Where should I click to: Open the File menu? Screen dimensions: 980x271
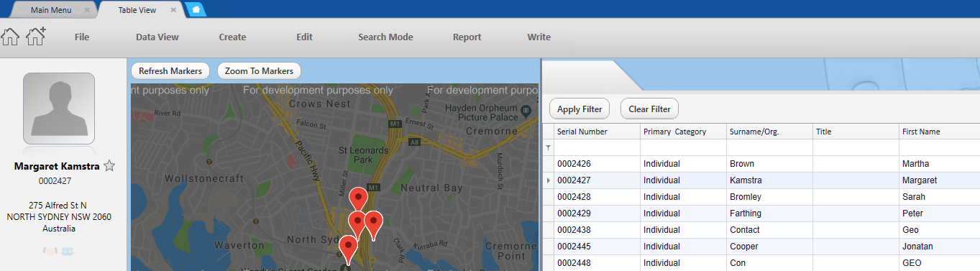pyautogui.click(x=81, y=37)
